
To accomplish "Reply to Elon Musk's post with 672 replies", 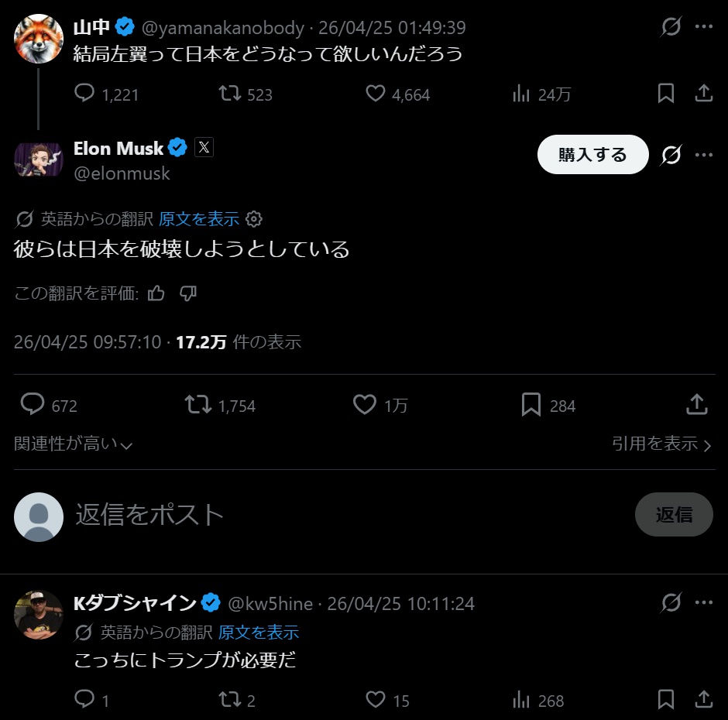I will click(x=32, y=405).
